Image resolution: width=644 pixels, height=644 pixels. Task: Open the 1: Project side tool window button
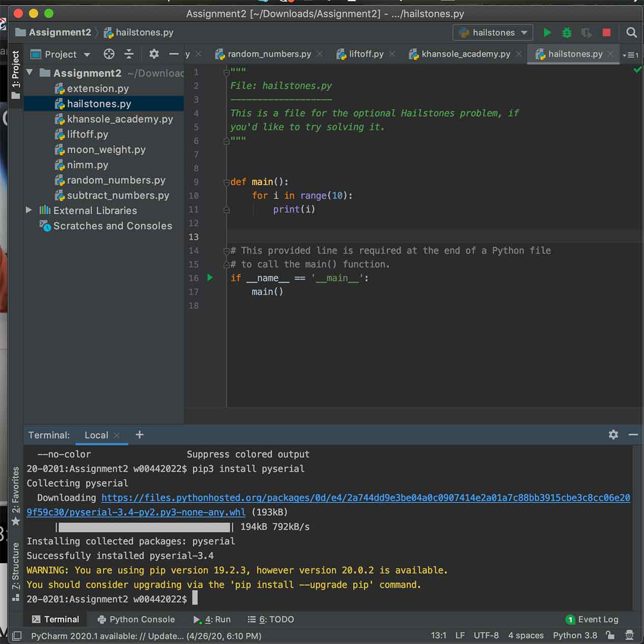tap(16, 75)
